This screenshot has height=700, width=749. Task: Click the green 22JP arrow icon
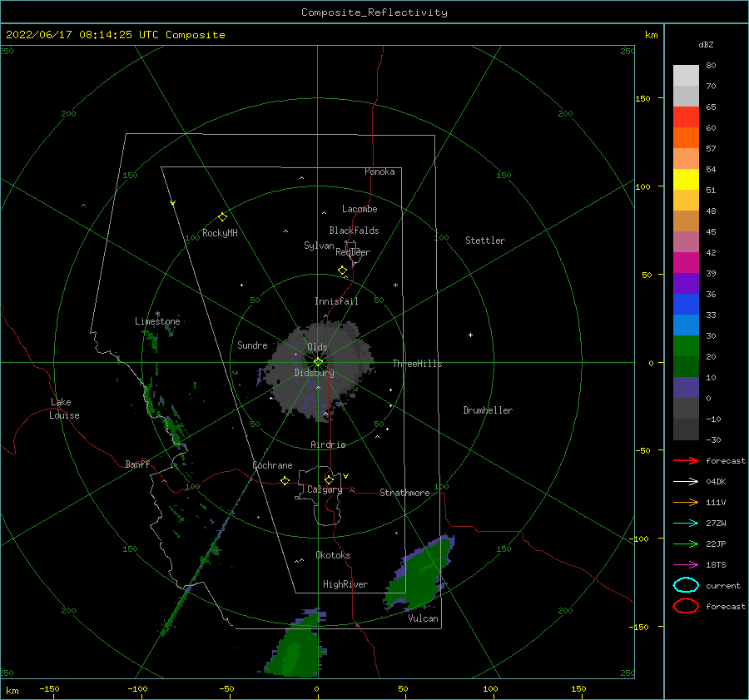coord(686,544)
